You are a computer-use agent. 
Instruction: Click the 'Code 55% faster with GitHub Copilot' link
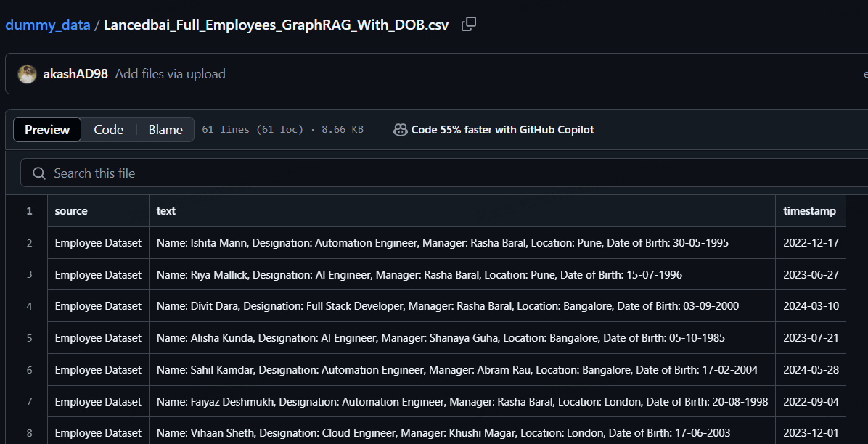(504, 130)
